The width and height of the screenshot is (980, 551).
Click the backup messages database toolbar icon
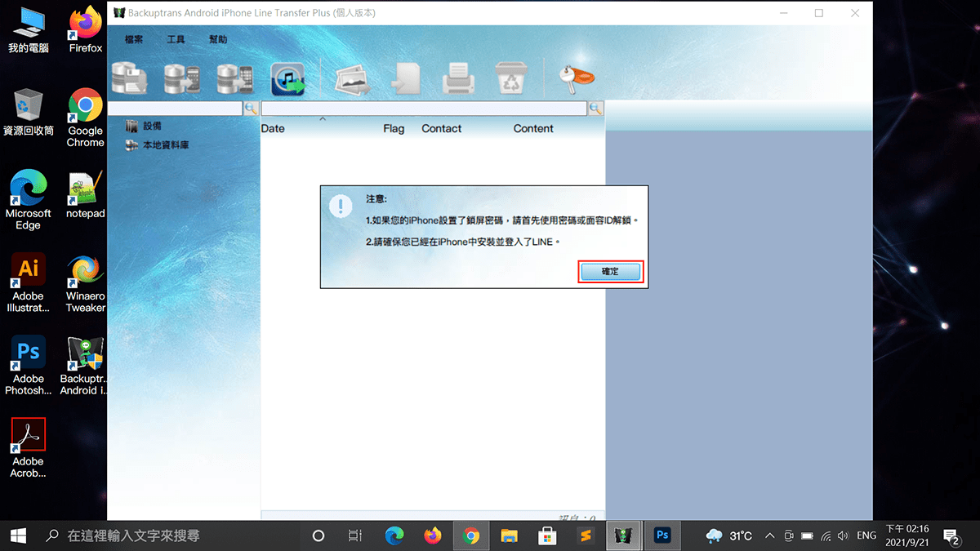click(130, 78)
